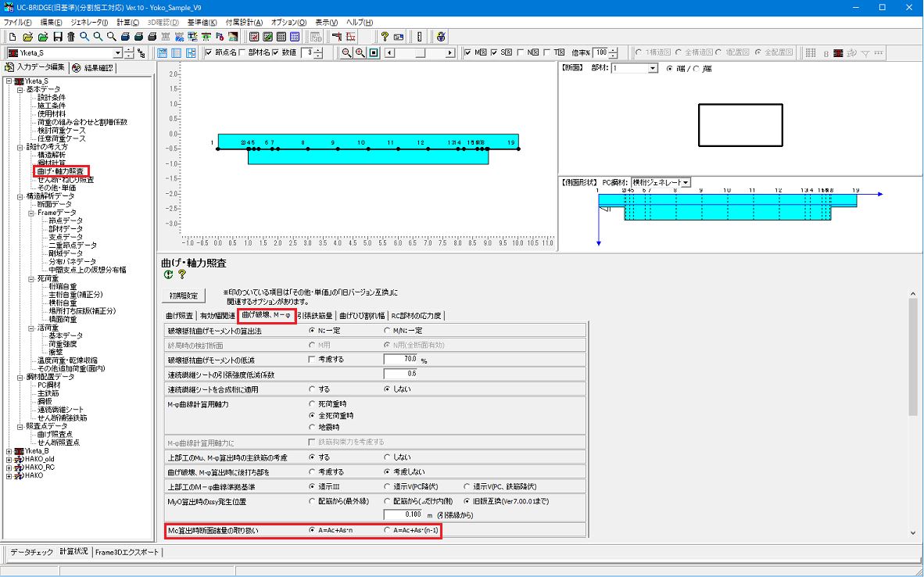Image resolution: width=924 pixels, height=577 pixels.
Task: Open the ジェネレータ(I) menu
Action: tap(89, 23)
